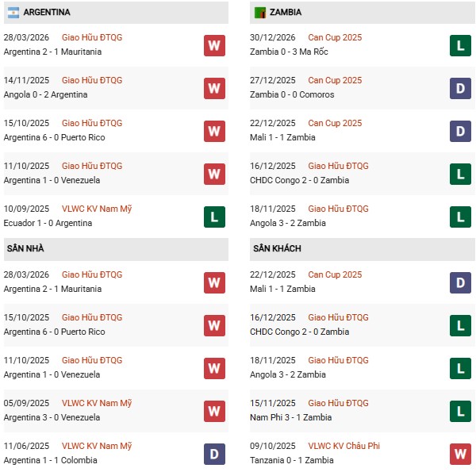This screenshot has height=472, width=476.
Task: Select the SÂN KHÁCH section header
Action: 277,249
